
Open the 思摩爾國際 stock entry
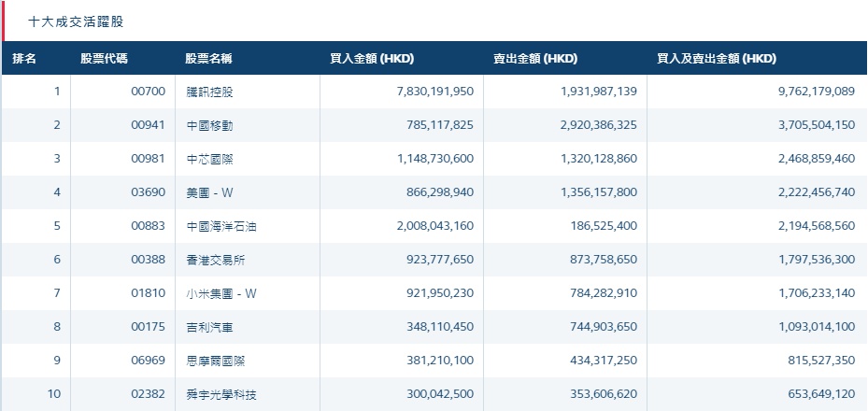216,361
